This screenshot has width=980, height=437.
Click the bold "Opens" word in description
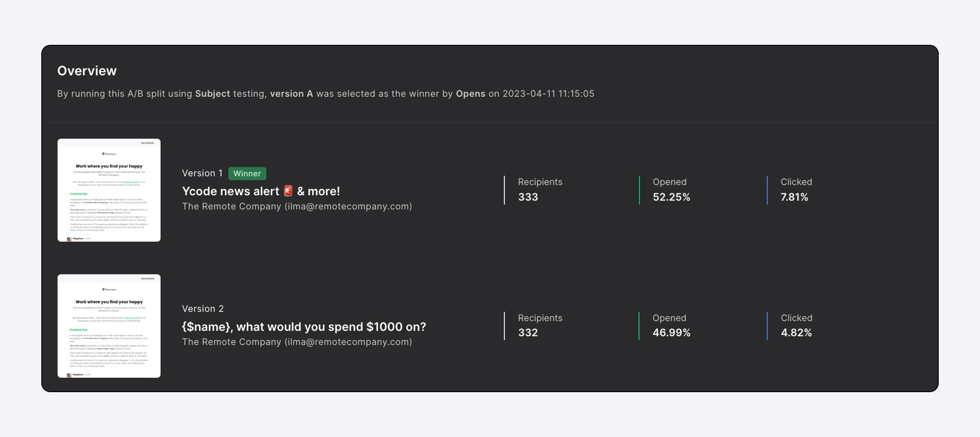pos(470,94)
